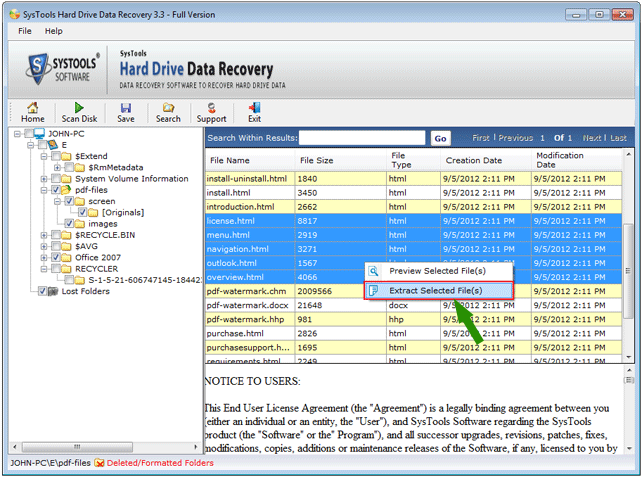The height and width of the screenshot is (477, 642).
Task: Open the File menu
Action: (x=25, y=31)
